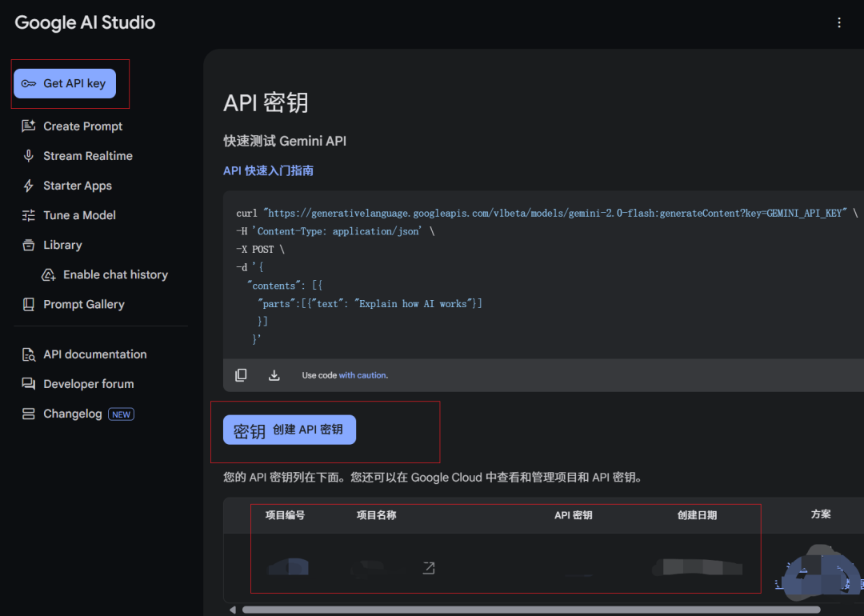The width and height of the screenshot is (864, 616).
Task: Open the API 快速入门指南 link
Action: point(268,171)
